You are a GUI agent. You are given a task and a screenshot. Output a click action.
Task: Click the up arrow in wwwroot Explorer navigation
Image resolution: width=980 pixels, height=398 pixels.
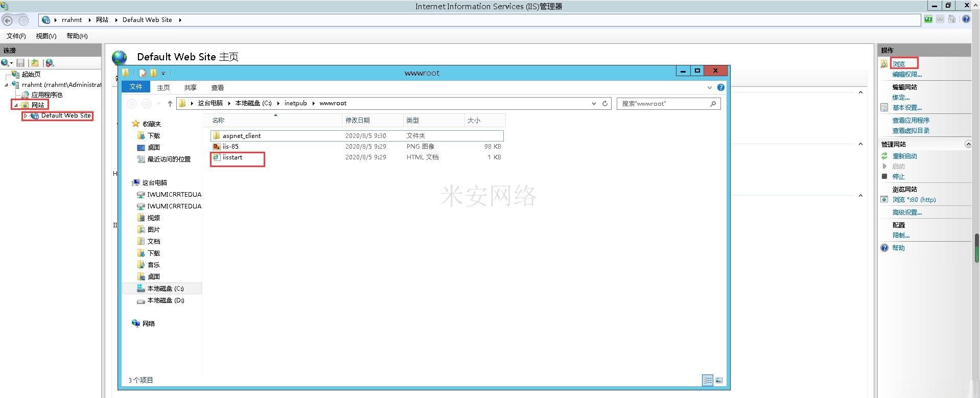pos(170,104)
